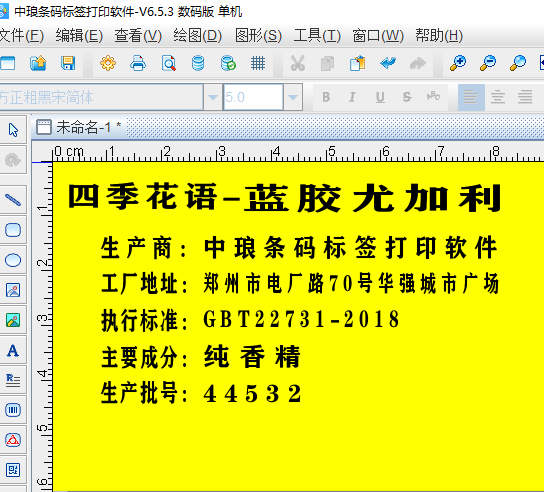The width and height of the screenshot is (544, 492).
Task: Open the 图形(S) menu
Action: click(258, 36)
